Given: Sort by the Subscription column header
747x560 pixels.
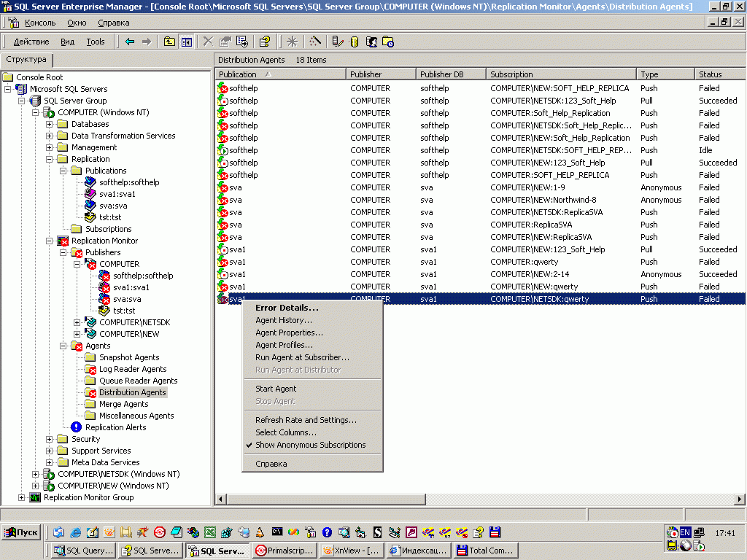Looking at the screenshot, I should (561, 74).
